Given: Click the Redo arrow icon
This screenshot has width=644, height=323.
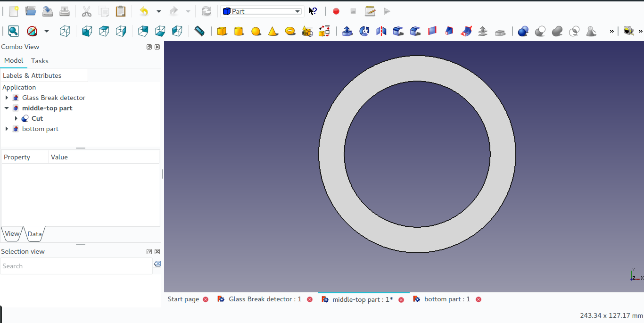Looking at the screenshot, I should 174,11.
